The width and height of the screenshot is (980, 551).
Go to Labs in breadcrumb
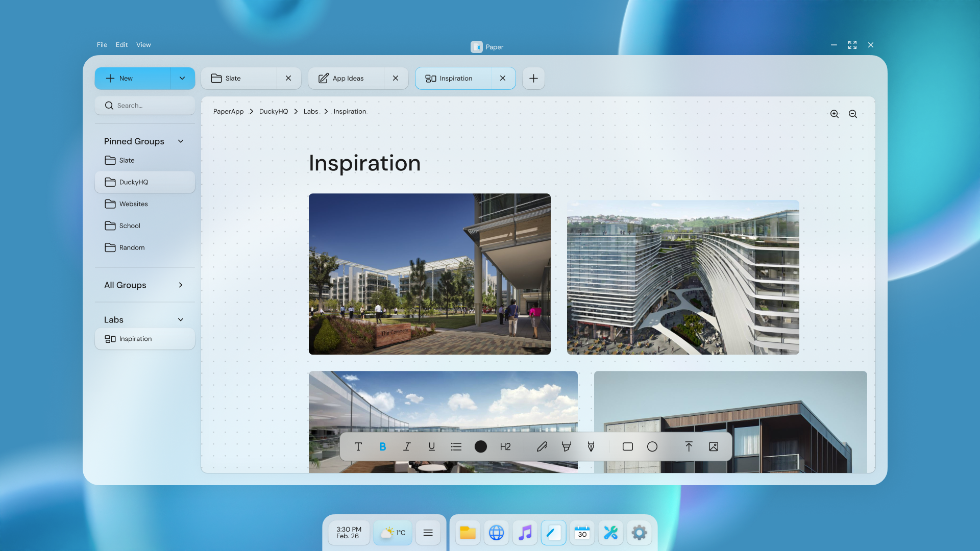tap(311, 112)
